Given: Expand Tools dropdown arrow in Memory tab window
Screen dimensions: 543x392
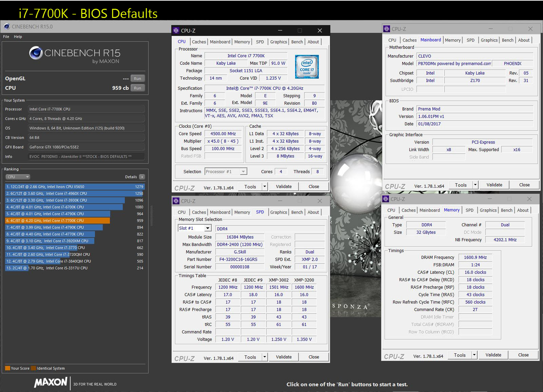Looking at the screenshot, I should point(474,355).
